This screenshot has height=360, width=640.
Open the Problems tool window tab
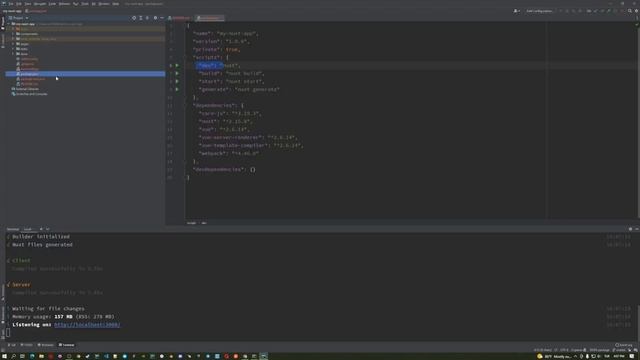[x=46, y=345]
